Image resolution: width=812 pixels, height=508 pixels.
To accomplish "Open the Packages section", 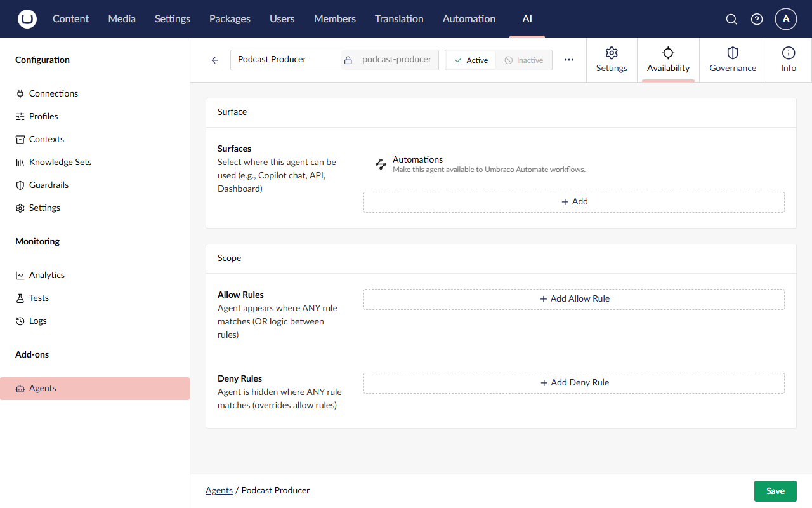I will click(230, 19).
